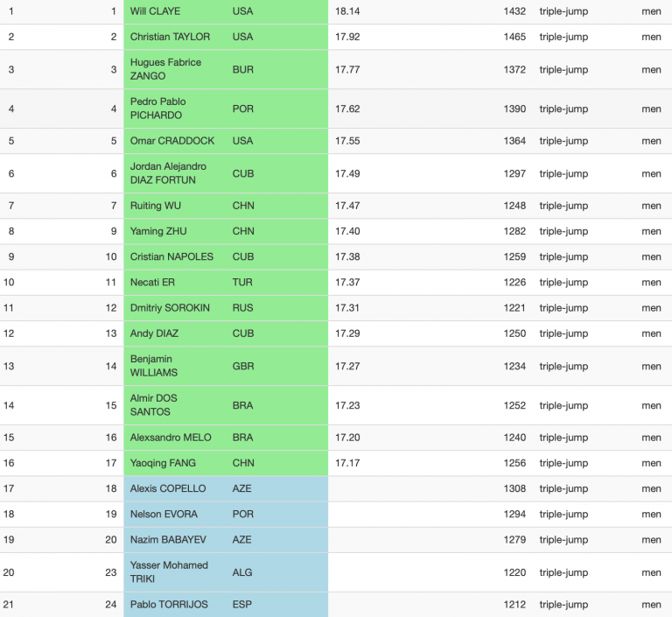Image resolution: width=672 pixels, height=617 pixels.
Task: Click Almir DOS SANTOS' name
Action: click(x=153, y=405)
